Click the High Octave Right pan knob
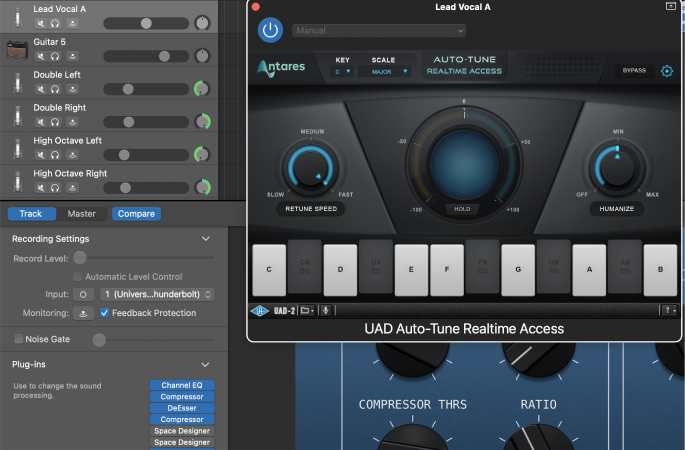 pos(202,187)
